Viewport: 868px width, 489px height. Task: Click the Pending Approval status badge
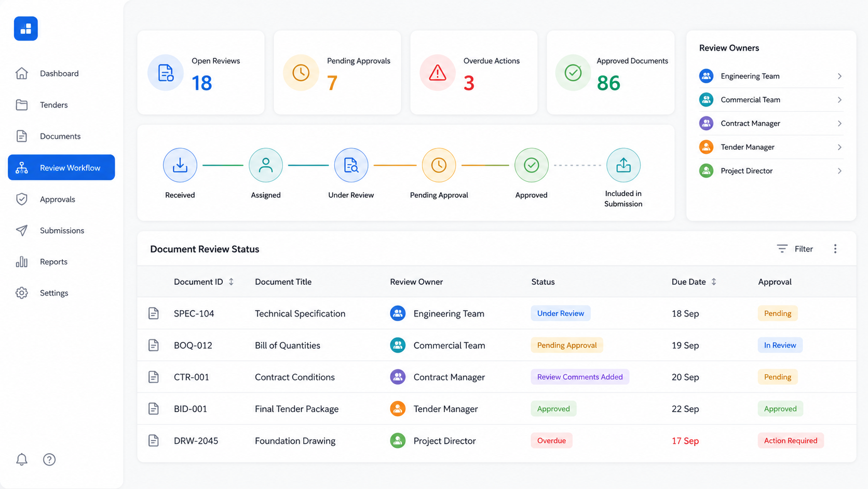click(567, 345)
